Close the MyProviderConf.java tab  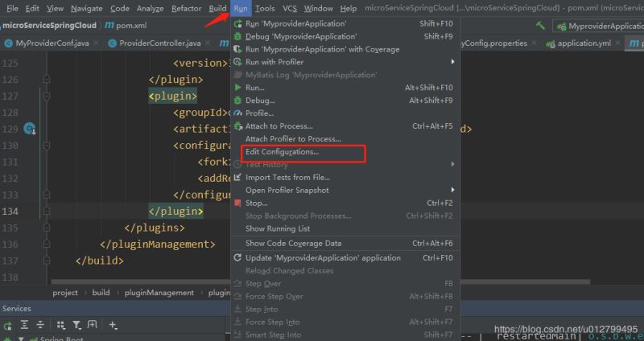[96, 43]
